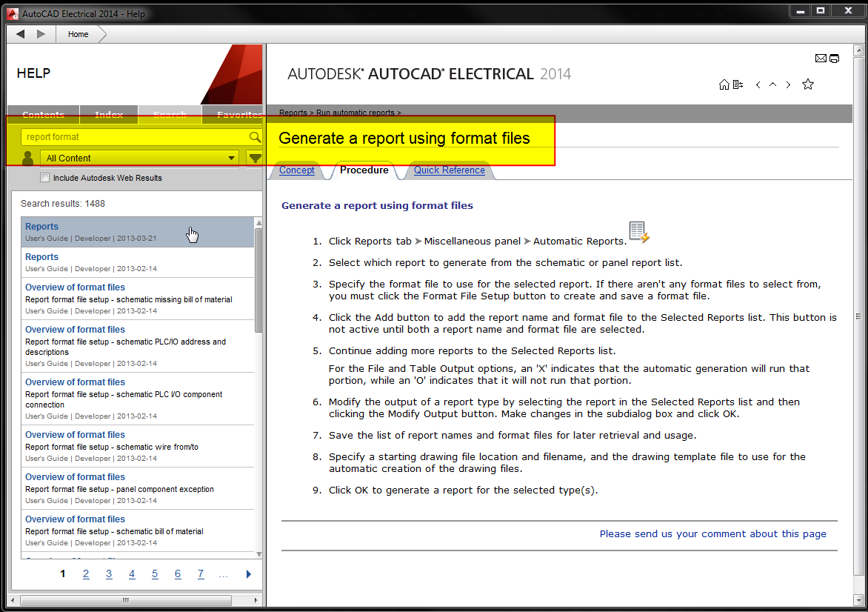Click the AutoCAD app icon in title bar
Viewport: 868px width, 612px height.
(x=13, y=13)
